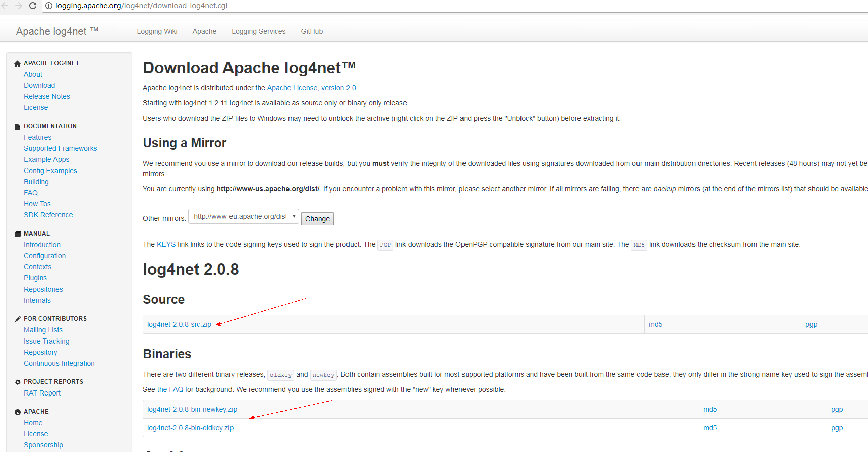Go back using the browser back arrow
868x452 pixels.
(5, 6)
